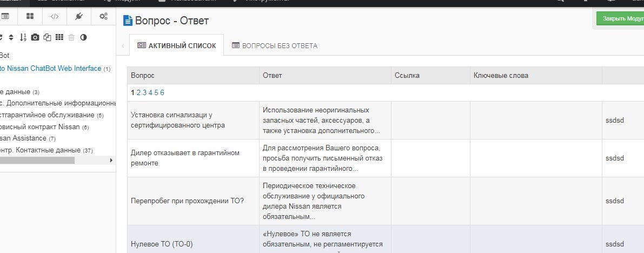
Task: Click the plug icon in sidebar tabs
Action: pos(79,16)
